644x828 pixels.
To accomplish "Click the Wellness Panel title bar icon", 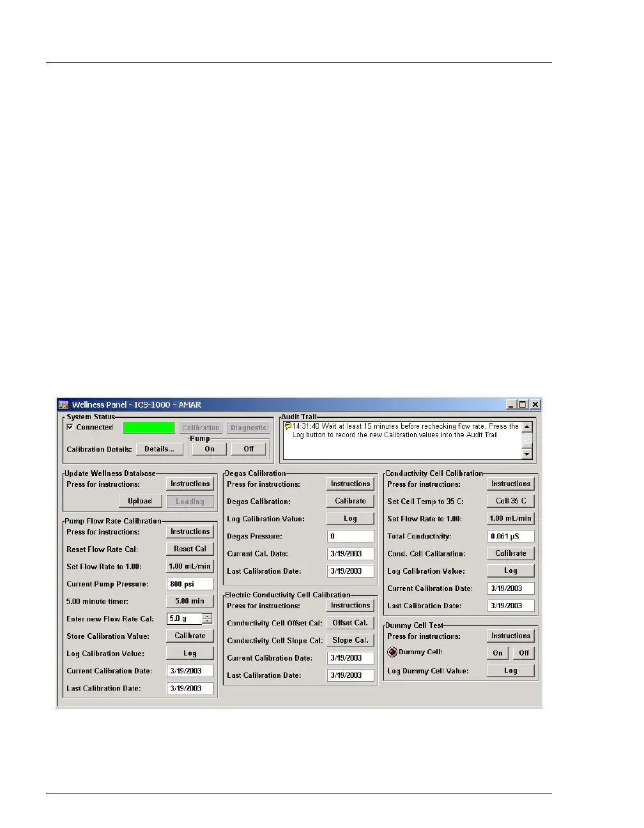I will point(64,404).
